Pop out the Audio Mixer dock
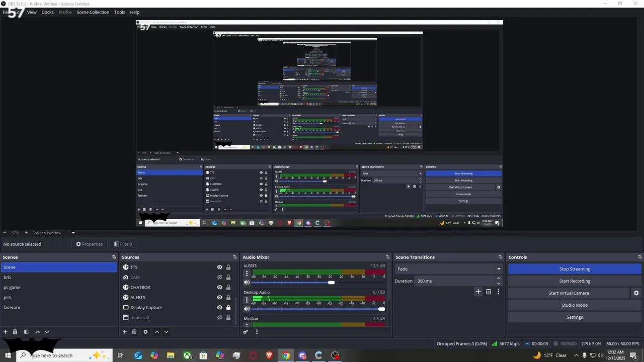 click(x=387, y=257)
